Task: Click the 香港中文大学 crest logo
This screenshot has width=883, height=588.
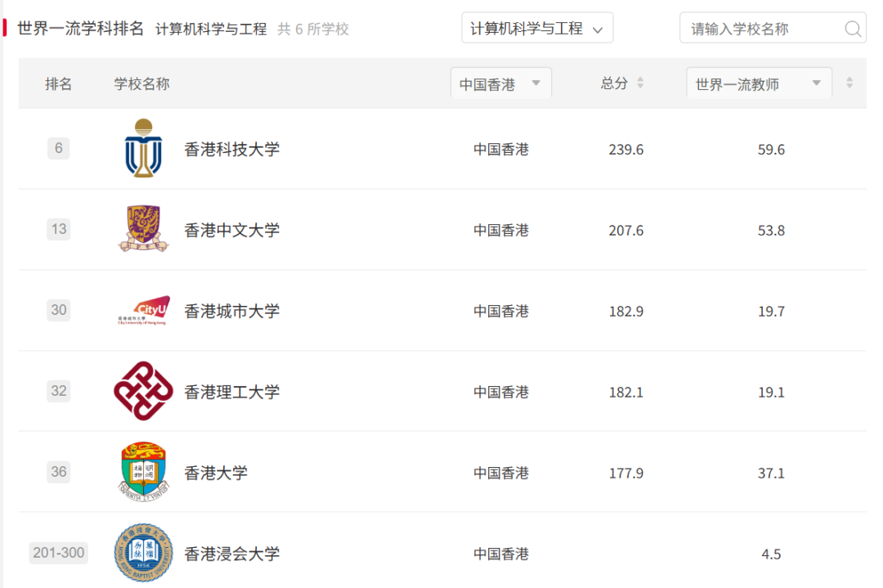Action: click(x=141, y=229)
